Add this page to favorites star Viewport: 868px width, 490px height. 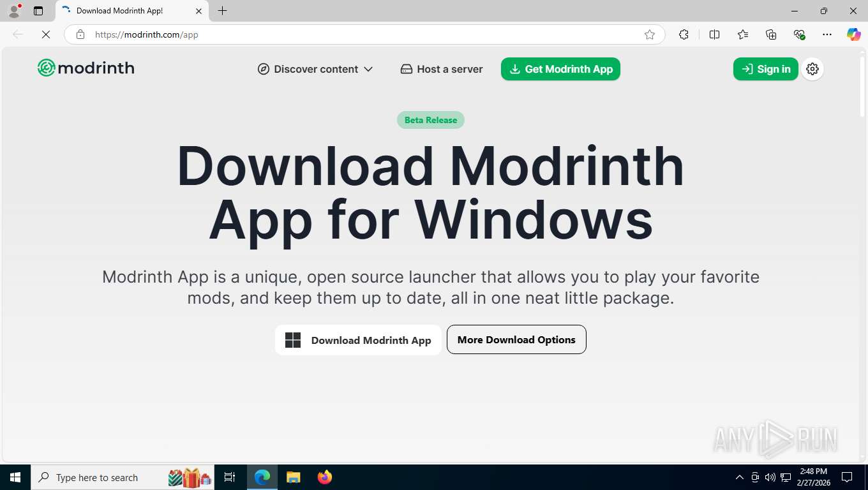pos(650,34)
